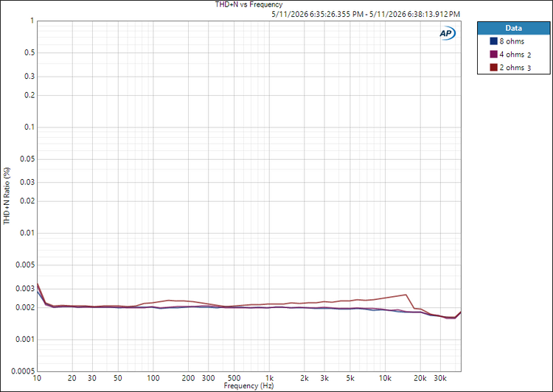The image size is (553, 392).
Task: Click the 2 ohms curve peak near 15k
Action: [x=406, y=295]
